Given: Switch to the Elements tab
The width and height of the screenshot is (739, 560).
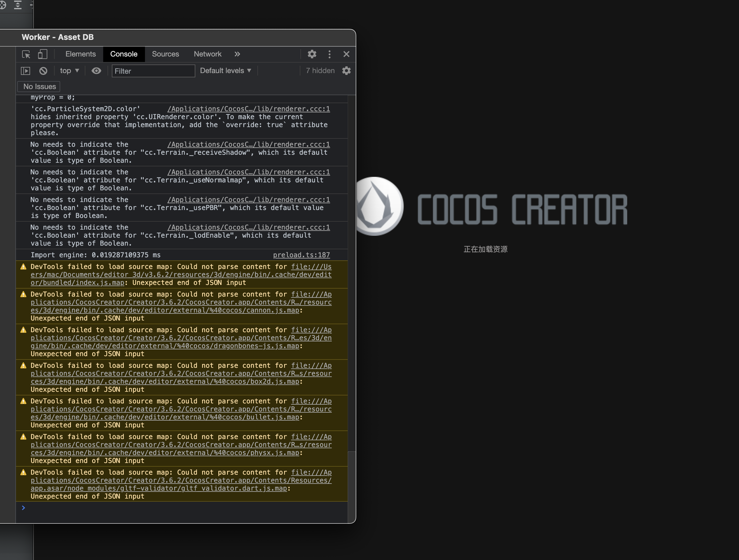Looking at the screenshot, I should (x=80, y=54).
